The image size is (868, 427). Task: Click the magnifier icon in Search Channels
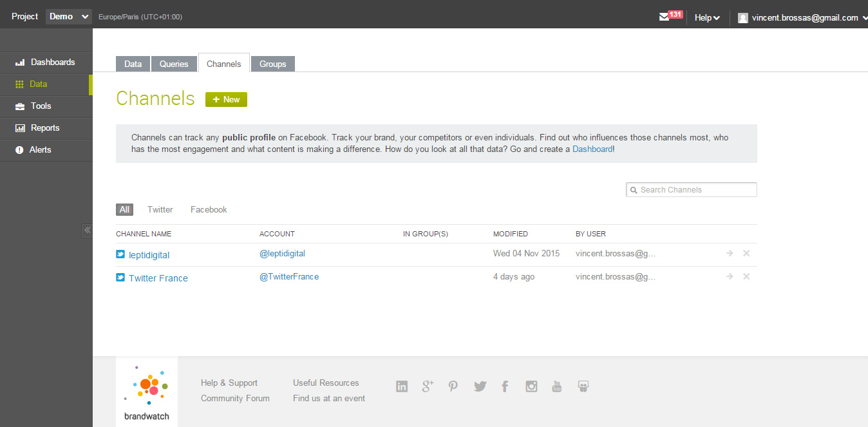(x=634, y=190)
